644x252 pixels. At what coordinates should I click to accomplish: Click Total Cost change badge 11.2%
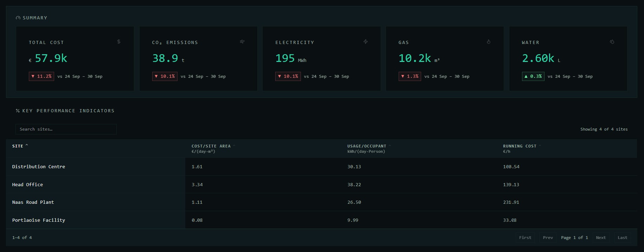point(41,76)
